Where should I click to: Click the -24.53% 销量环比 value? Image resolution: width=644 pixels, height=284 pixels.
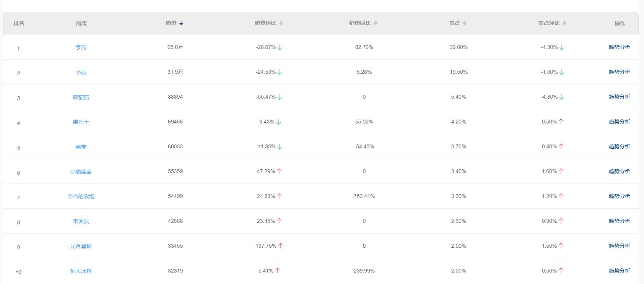[266, 72]
